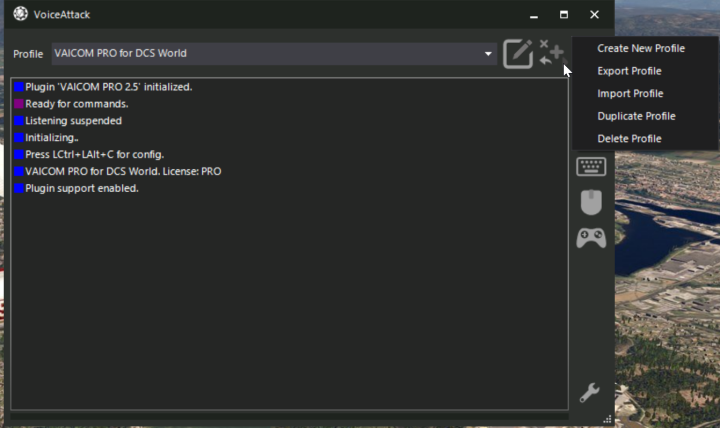This screenshot has width=720, height=428.
Task: Click the 'Initializing..' log entry
Action: (x=51, y=138)
